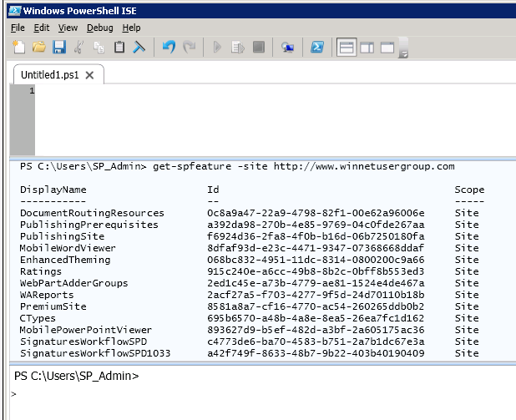Click in the script editor area
The image size is (516, 420).
pyautogui.click(x=275, y=119)
